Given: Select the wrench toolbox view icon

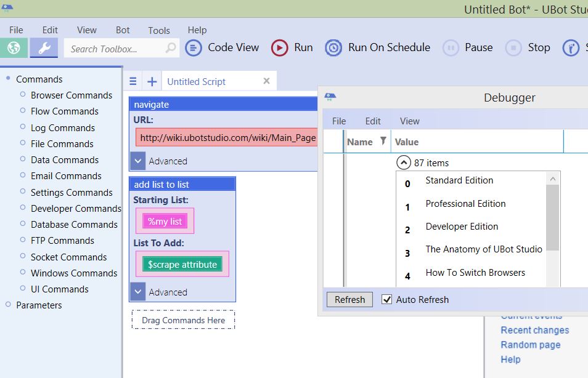Looking at the screenshot, I should 44,48.
